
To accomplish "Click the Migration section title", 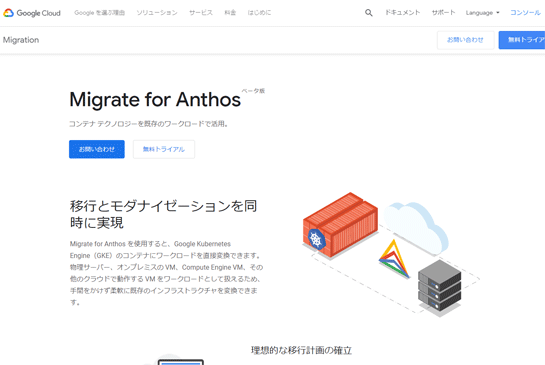I will pyautogui.click(x=21, y=40).
